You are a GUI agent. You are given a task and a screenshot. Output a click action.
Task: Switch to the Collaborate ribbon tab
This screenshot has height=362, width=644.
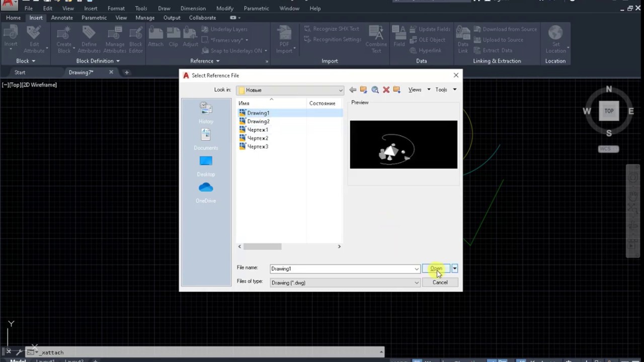pyautogui.click(x=203, y=18)
